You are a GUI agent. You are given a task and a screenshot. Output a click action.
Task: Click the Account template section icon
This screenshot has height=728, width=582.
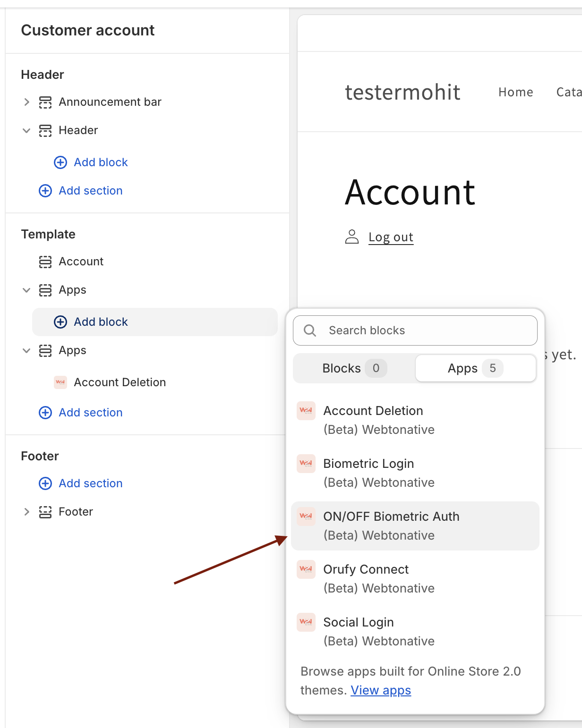point(45,262)
